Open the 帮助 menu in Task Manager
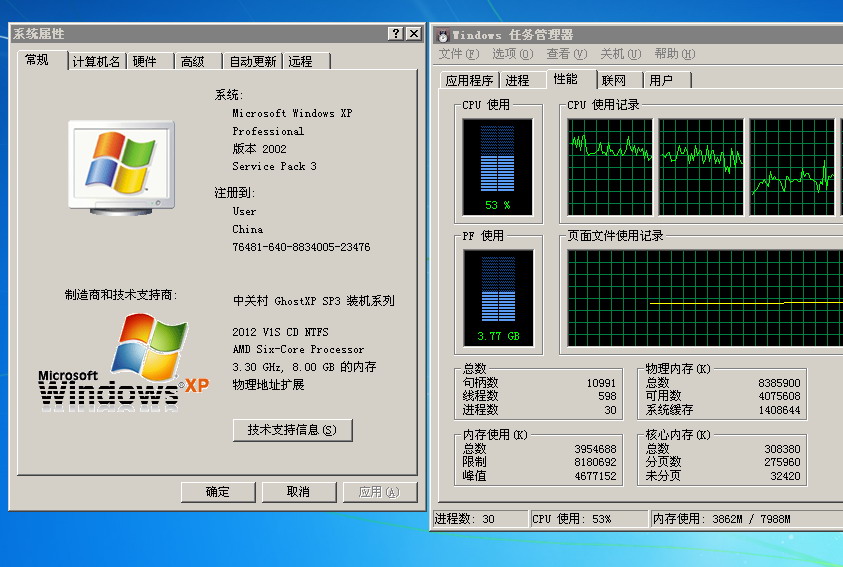 675,54
